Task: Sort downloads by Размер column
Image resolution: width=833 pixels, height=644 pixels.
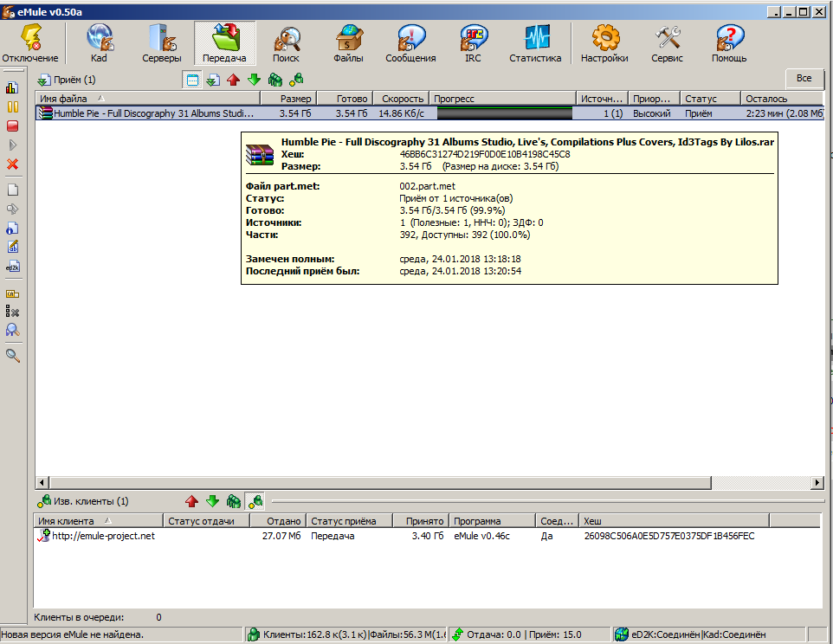Action: click(x=288, y=98)
